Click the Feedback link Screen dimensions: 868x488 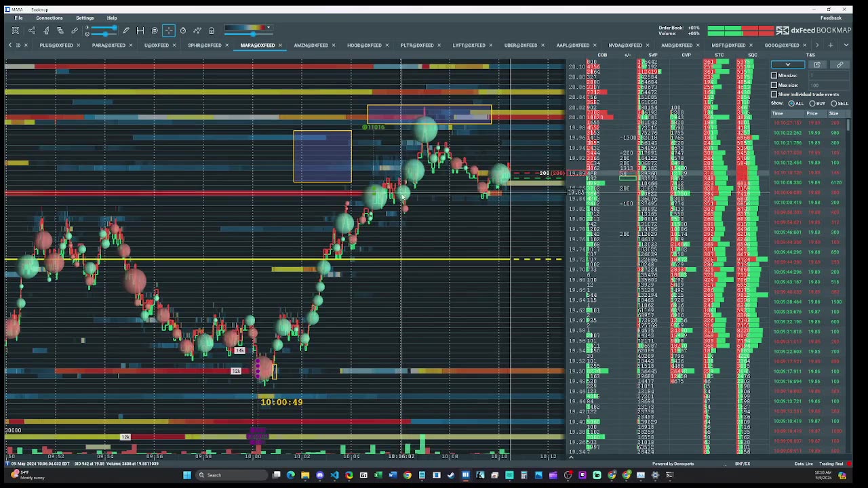(831, 18)
